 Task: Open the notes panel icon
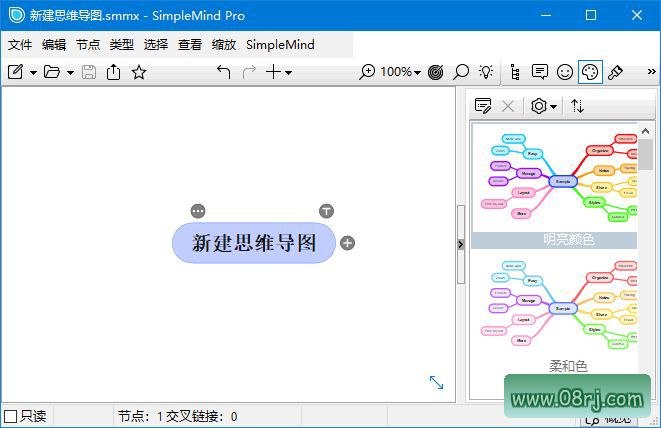540,72
